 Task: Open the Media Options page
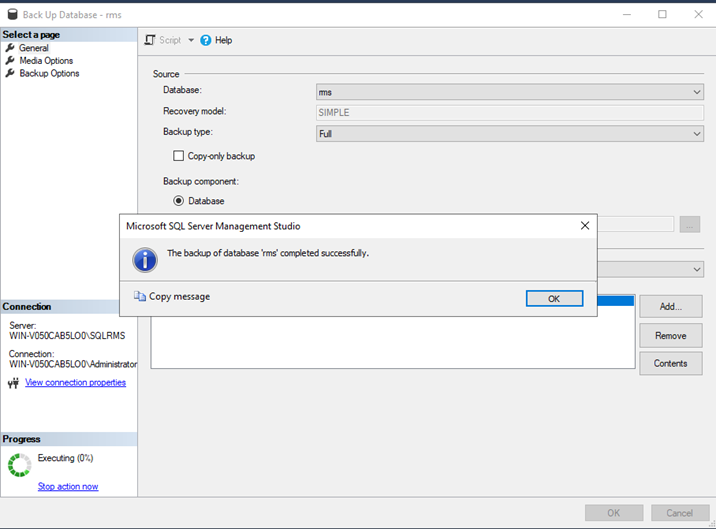click(46, 61)
